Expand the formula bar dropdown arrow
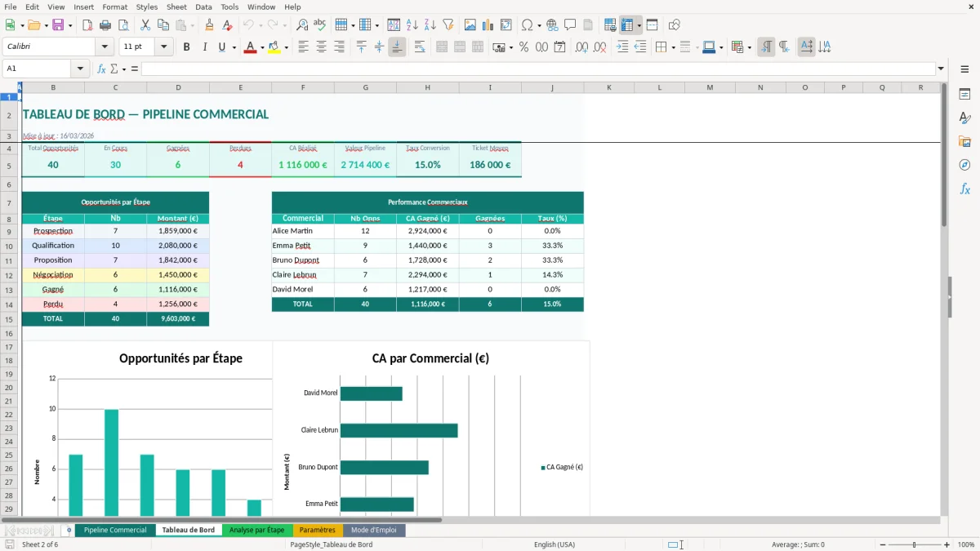Viewport: 980px width, 551px height. click(941, 69)
